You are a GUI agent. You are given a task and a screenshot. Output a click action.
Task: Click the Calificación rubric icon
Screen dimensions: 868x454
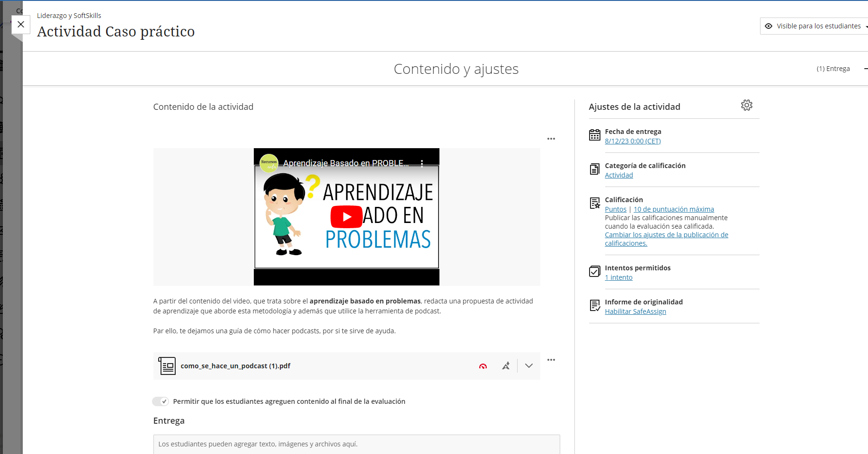595,203
